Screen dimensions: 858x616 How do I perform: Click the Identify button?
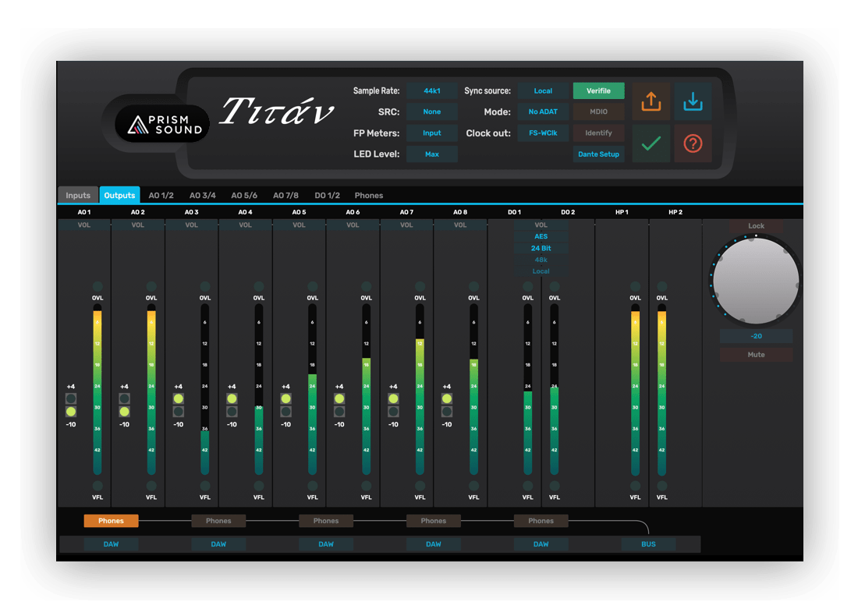598,133
